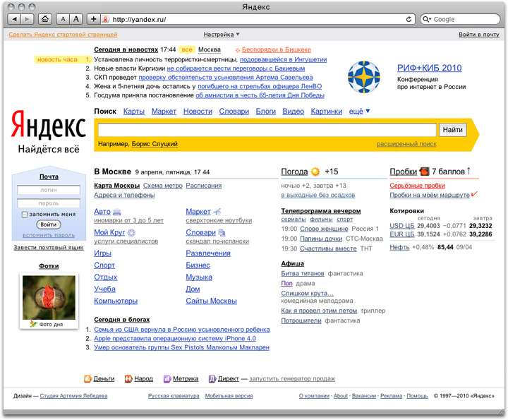Click the reload page icon in address bar
This screenshot has height=420, width=508.
pos(409,19)
